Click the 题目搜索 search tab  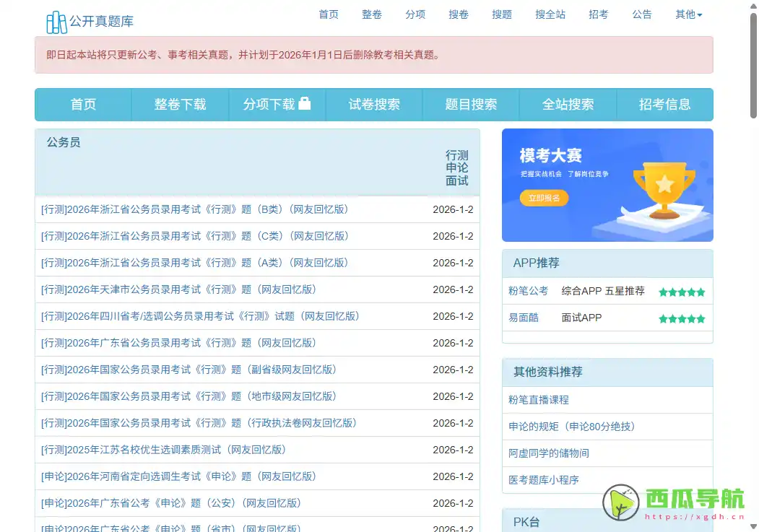coord(470,104)
